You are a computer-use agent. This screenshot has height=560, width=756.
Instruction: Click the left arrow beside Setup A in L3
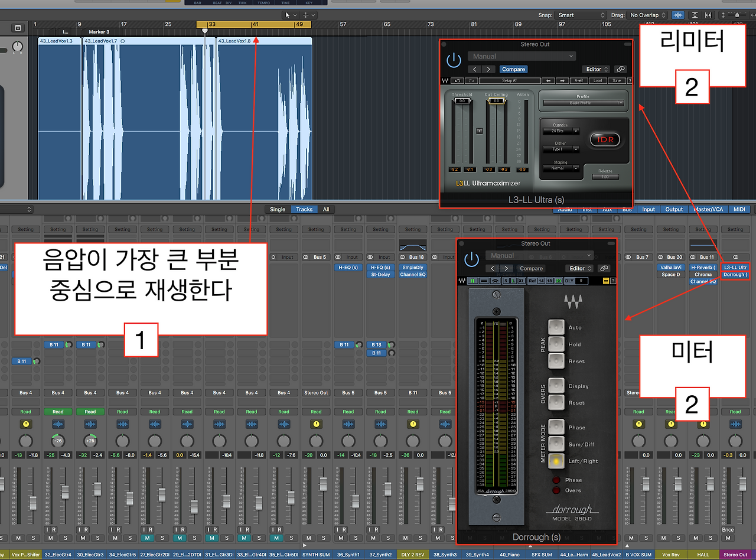(x=548, y=81)
